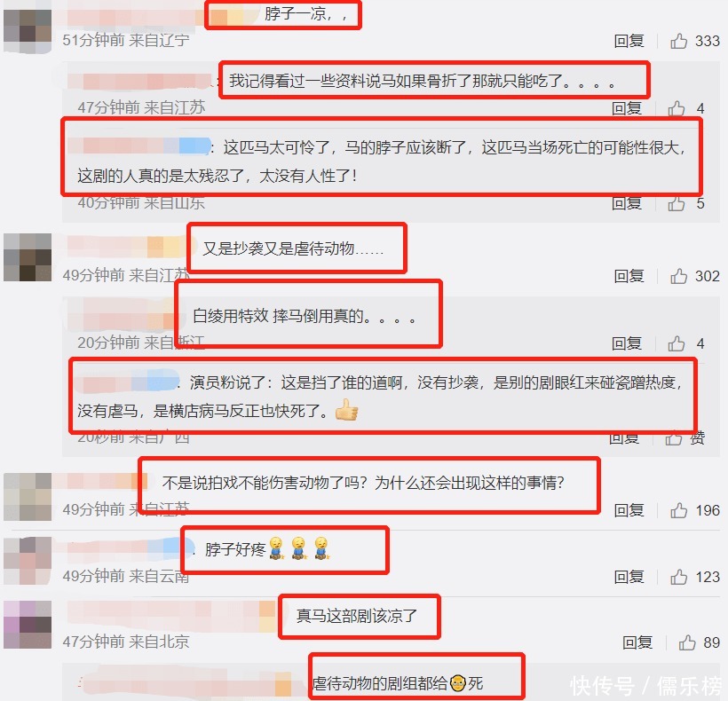This screenshot has height=701, width=728.
Task: Like the Zhejiang reply with 4 likes
Action: [676, 343]
